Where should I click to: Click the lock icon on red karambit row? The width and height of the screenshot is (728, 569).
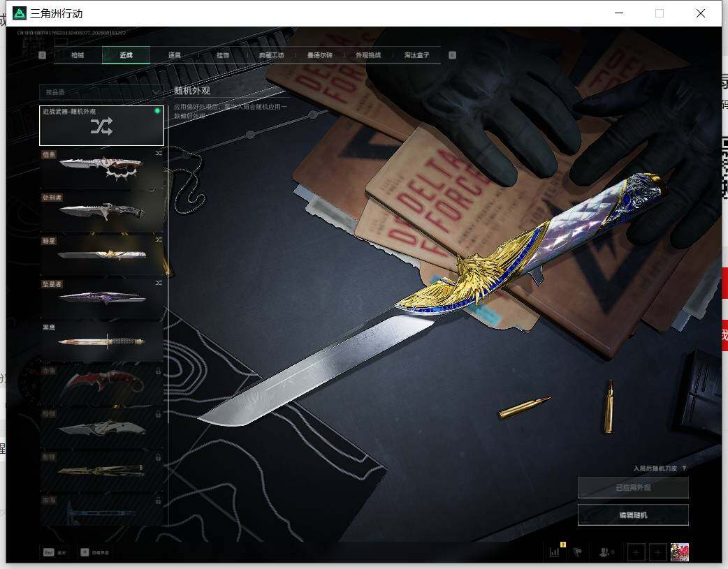[x=159, y=371]
